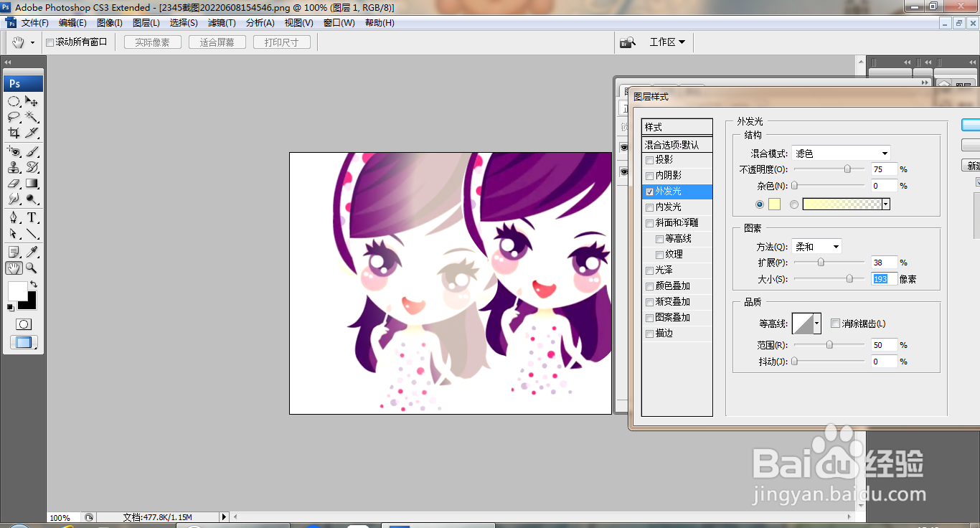This screenshot has width=980, height=528.
Task: Change screen mode button in toolbox
Action: (x=24, y=342)
